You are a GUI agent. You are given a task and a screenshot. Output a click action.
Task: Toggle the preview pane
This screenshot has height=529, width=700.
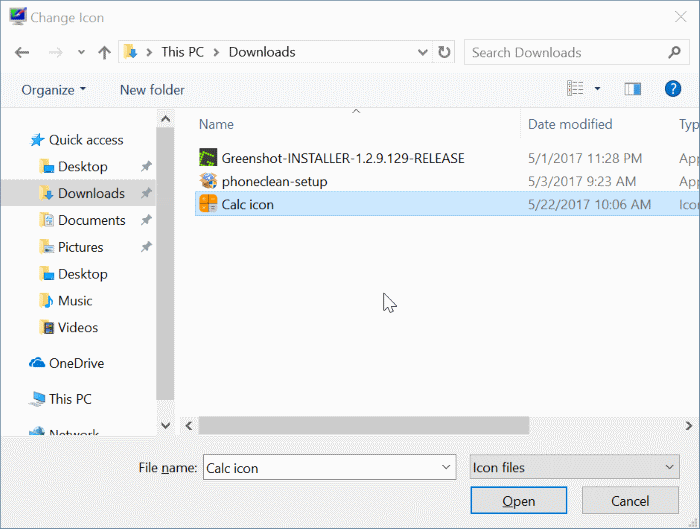click(633, 89)
